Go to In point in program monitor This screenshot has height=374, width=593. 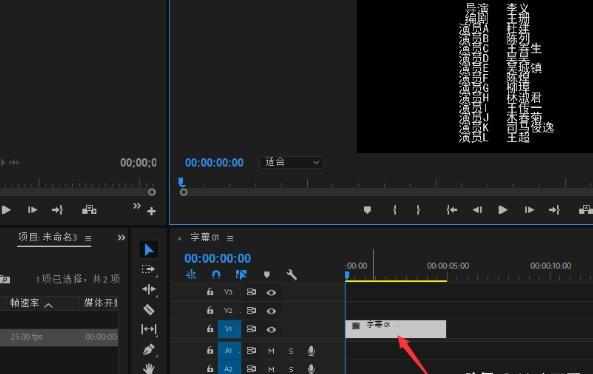pos(452,210)
